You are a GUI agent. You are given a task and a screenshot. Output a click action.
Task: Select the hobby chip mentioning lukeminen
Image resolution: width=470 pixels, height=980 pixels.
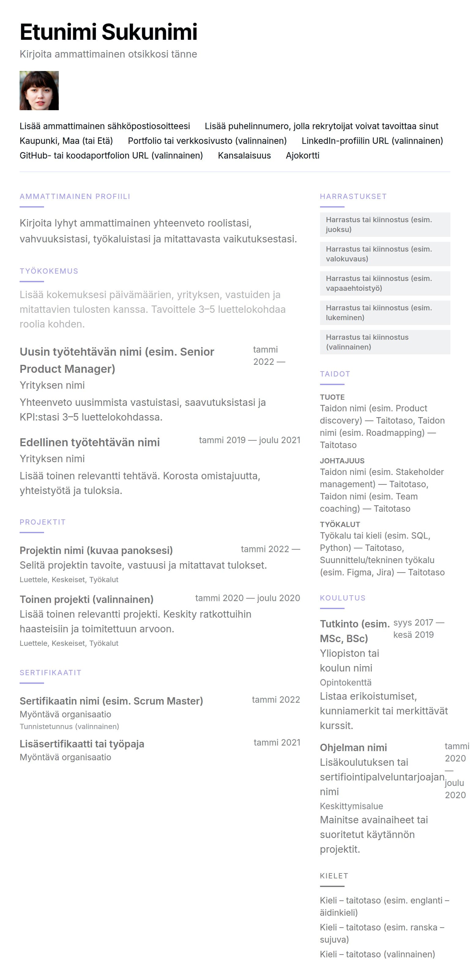385,313
